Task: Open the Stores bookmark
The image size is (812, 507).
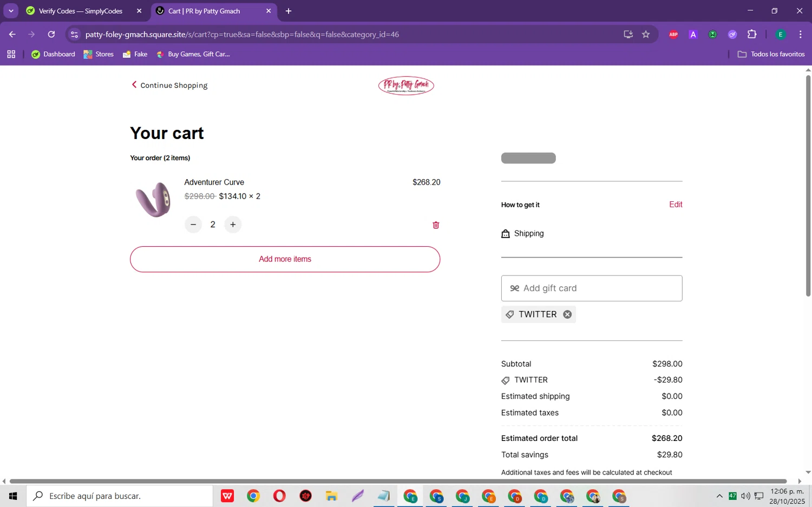Action: click(x=99, y=54)
